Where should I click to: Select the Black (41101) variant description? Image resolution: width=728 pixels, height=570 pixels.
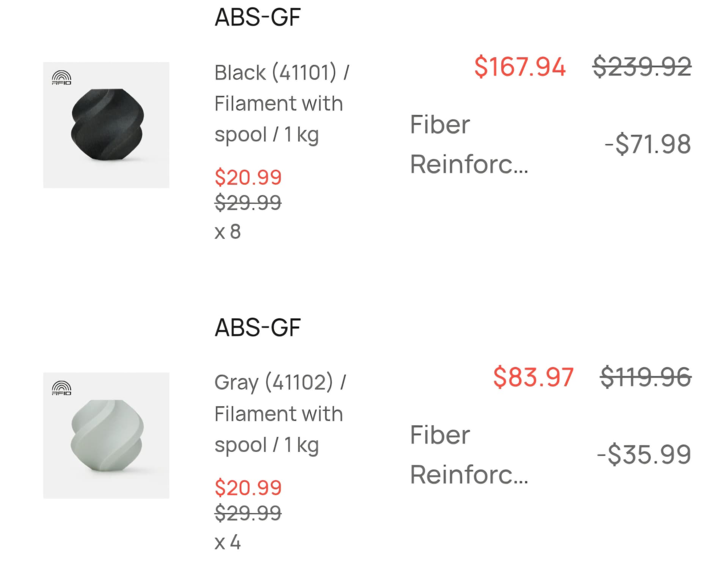281,103
